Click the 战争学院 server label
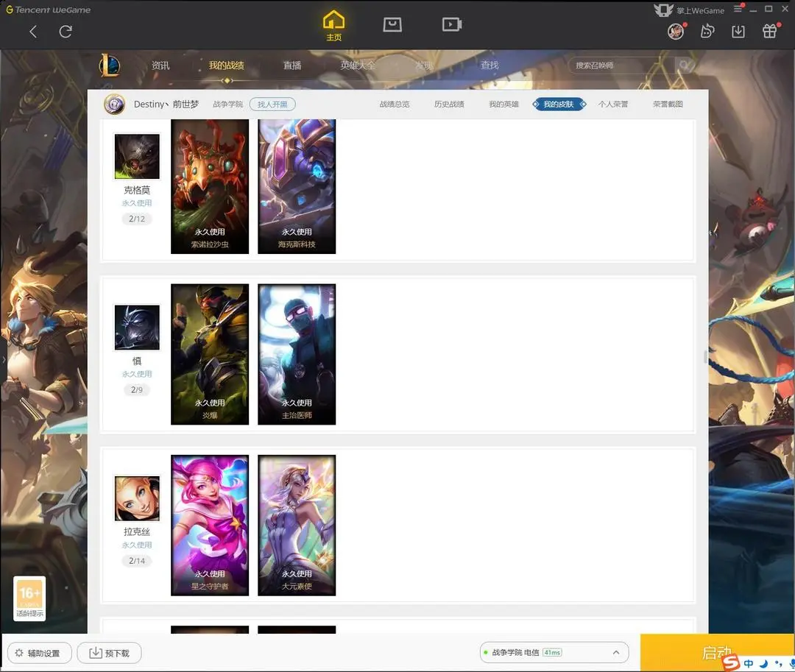The width and height of the screenshot is (795, 672). coord(227,105)
